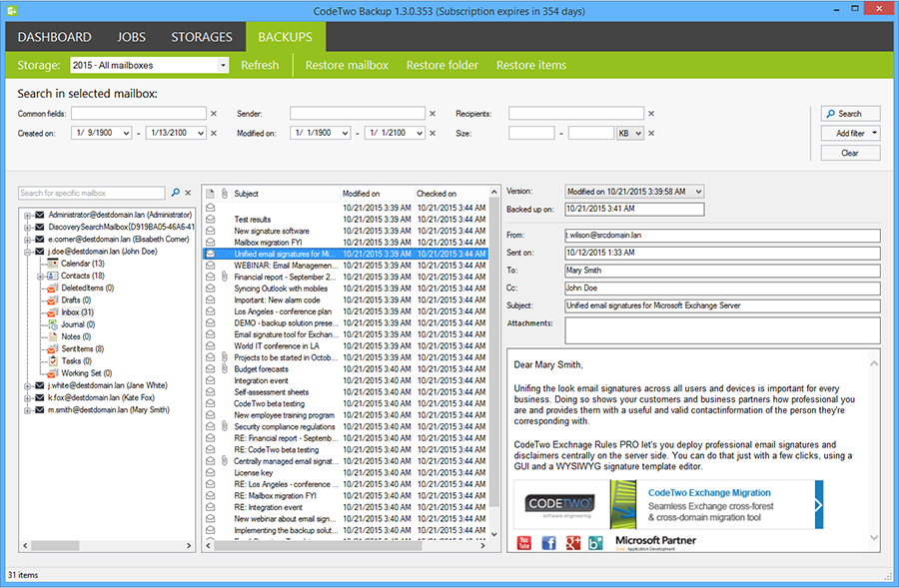Clear the Size filter with its X
899x588 pixels.
651,133
